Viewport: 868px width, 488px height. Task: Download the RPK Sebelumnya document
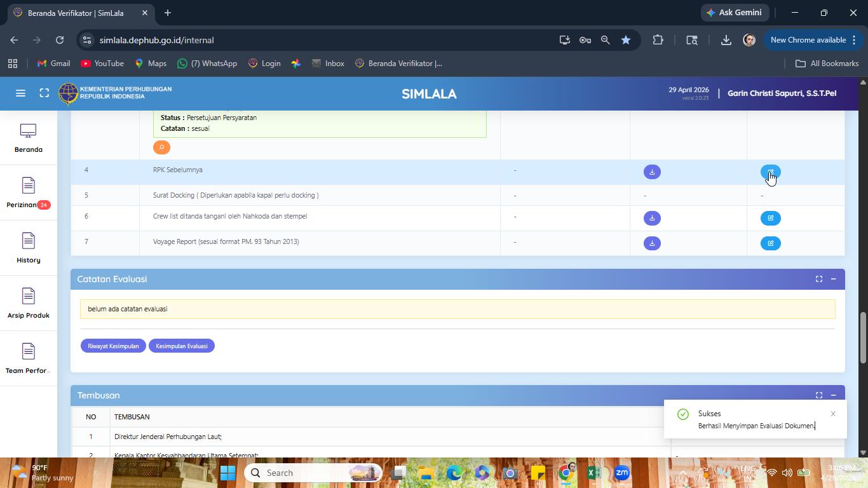[652, 172]
